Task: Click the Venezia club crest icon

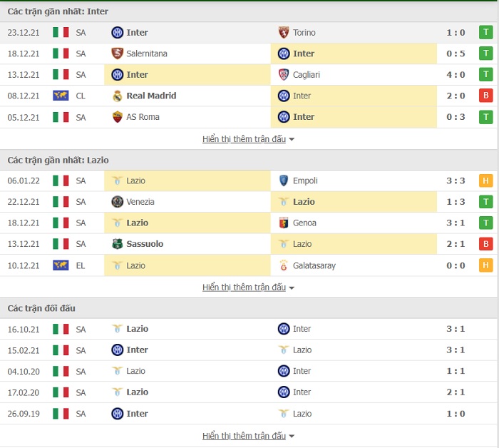Action: click(x=117, y=202)
